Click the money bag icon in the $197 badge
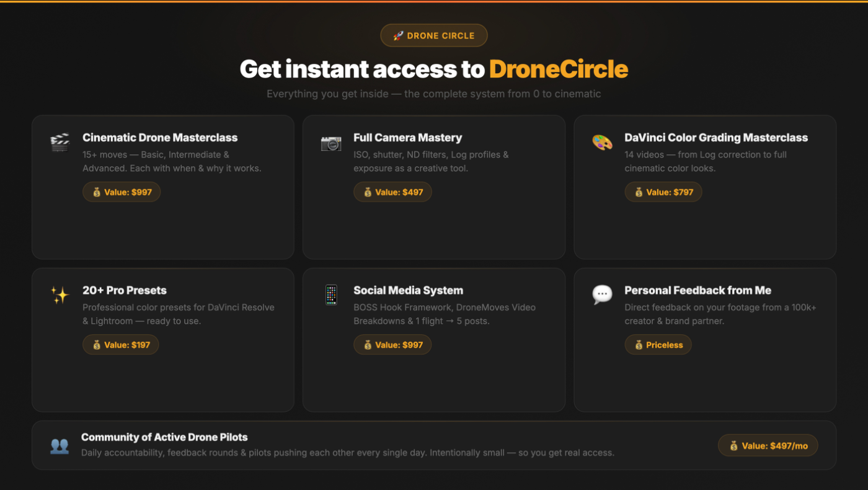 point(97,345)
